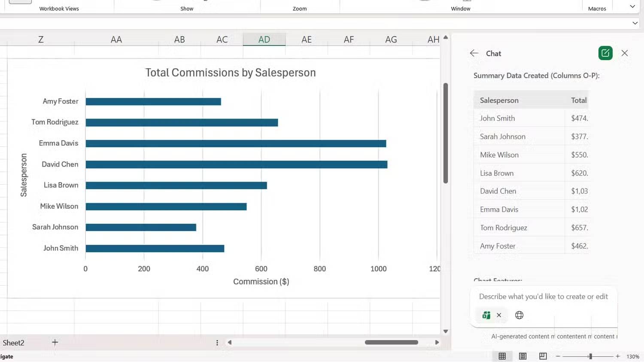Open the sheet options ellipsis menu
Viewport: 644px width, 362px height.
[217, 342]
